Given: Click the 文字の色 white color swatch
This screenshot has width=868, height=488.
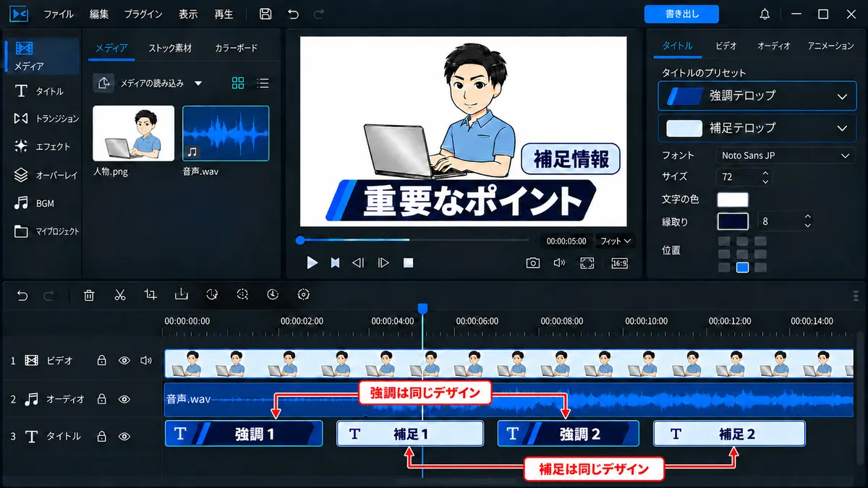Looking at the screenshot, I should pos(733,200).
